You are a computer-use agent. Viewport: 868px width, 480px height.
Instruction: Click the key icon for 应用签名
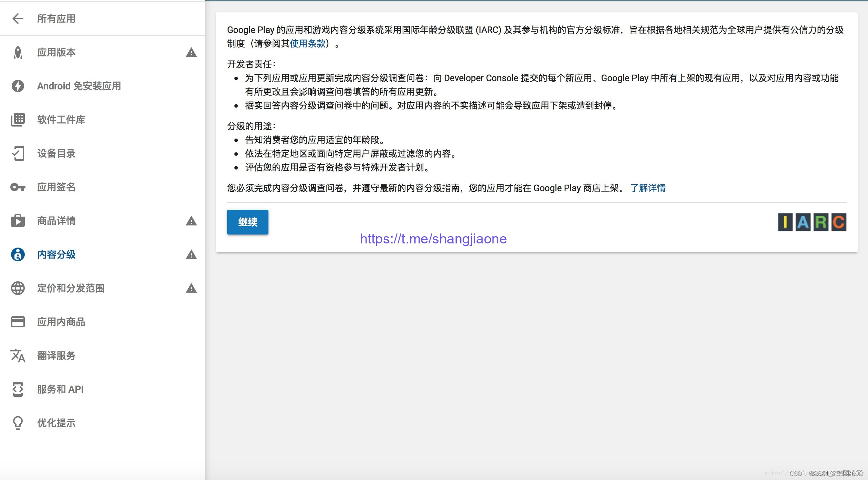coord(18,187)
